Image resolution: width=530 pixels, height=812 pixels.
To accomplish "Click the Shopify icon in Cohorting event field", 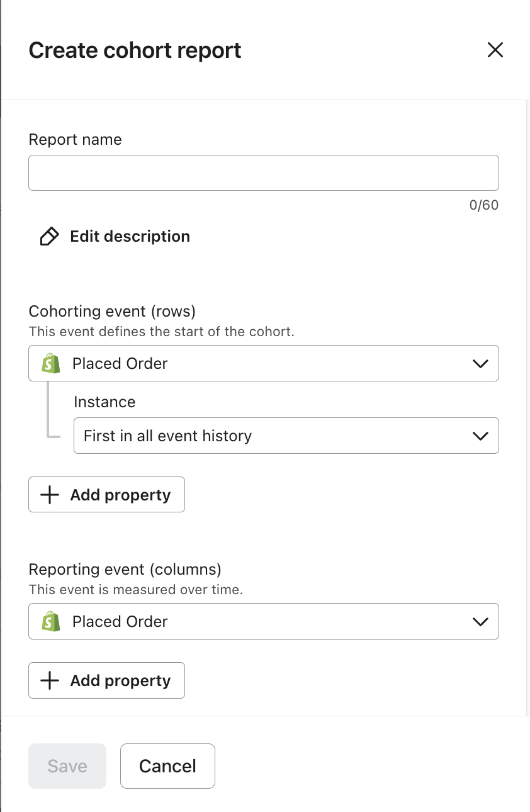I will (51, 364).
